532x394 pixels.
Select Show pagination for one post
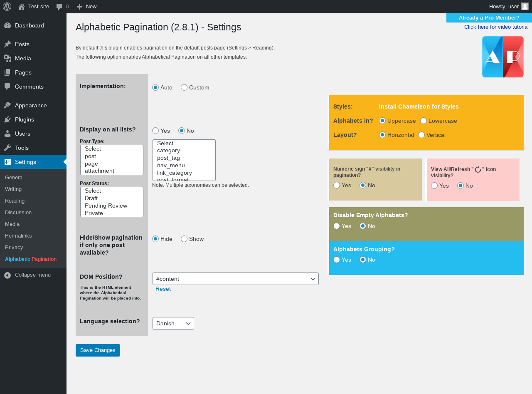point(184,239)
